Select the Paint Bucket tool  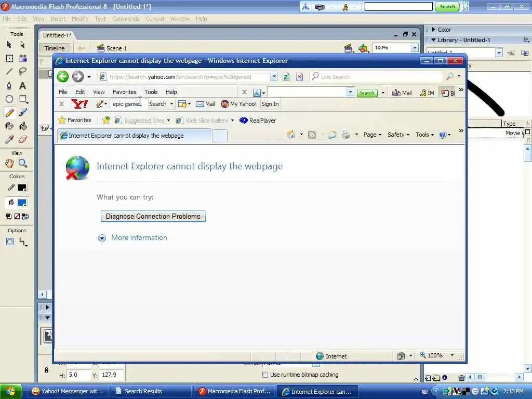[x=23, y=126]
